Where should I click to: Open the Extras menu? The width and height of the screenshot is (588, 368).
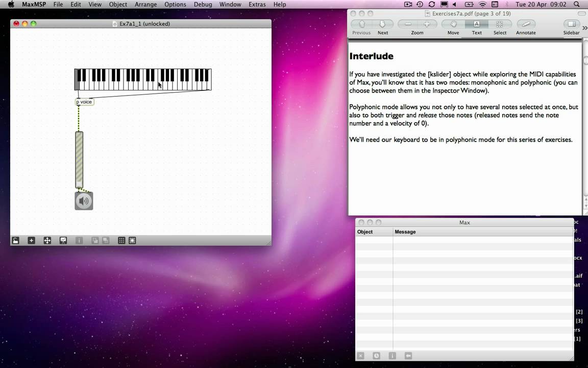click(x=257, y=5)
